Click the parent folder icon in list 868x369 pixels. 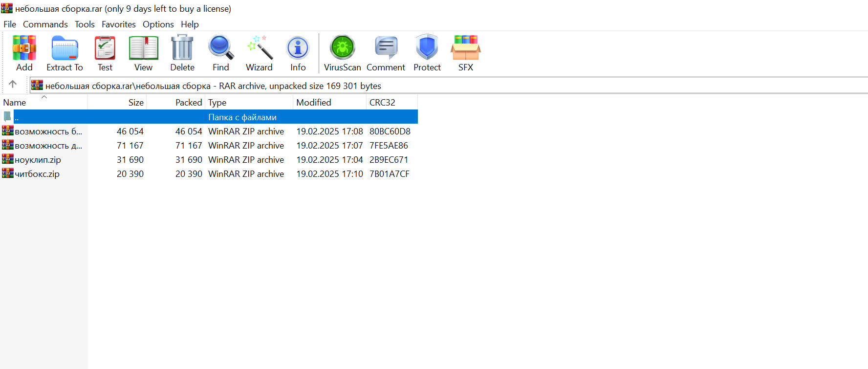[7, 116]
